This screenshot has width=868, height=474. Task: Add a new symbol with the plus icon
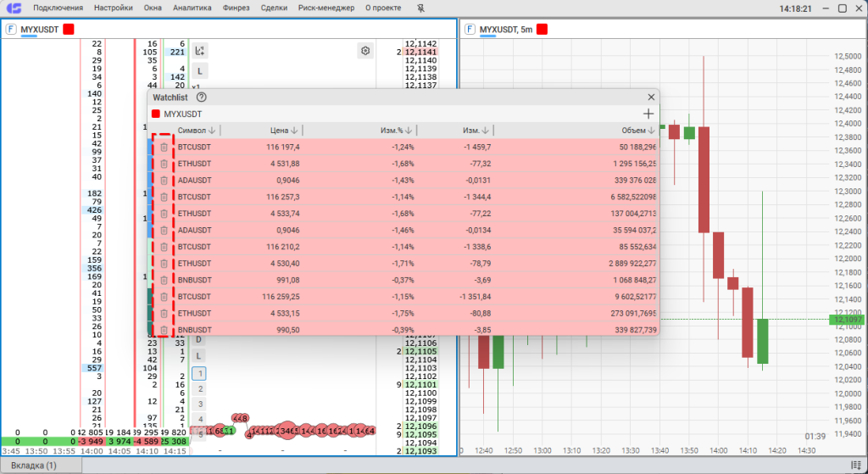click(x=648, y=114)
